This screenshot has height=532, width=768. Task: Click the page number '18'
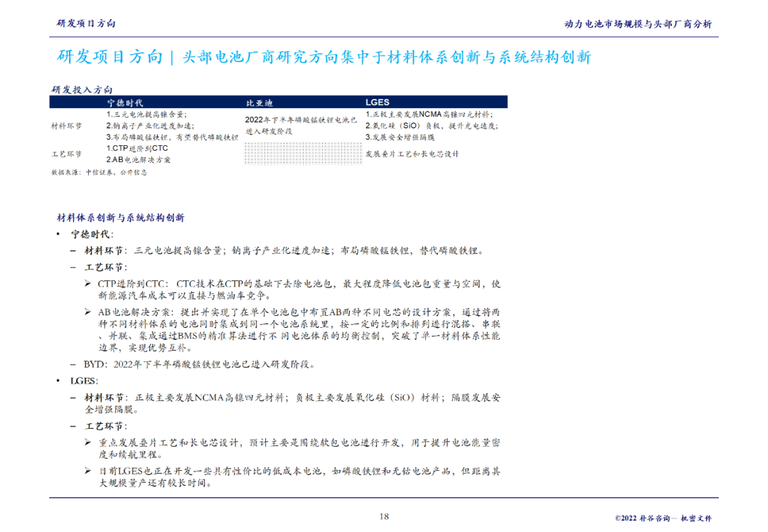coord(384,516)
